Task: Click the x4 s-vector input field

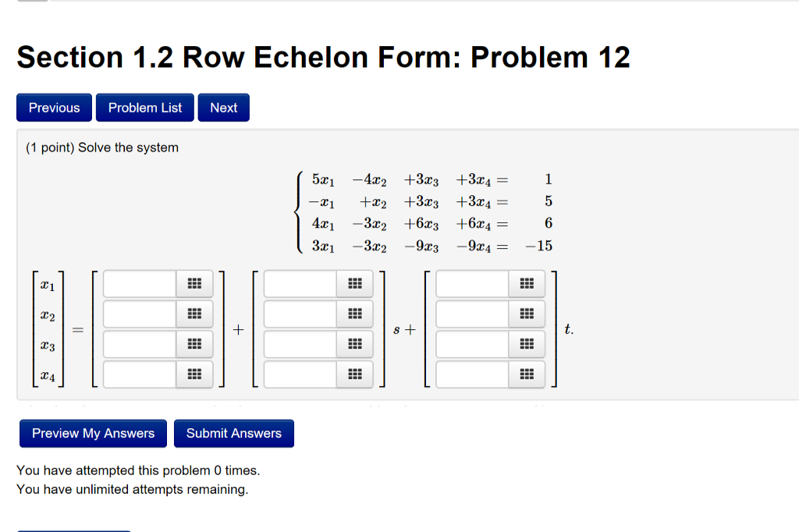Action: coord(300,375)
